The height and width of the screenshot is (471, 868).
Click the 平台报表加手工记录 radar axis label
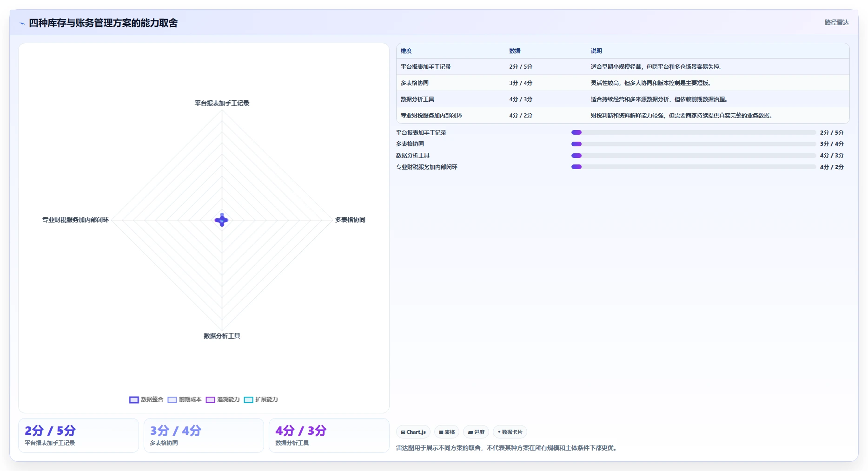(x=222, y=103)
